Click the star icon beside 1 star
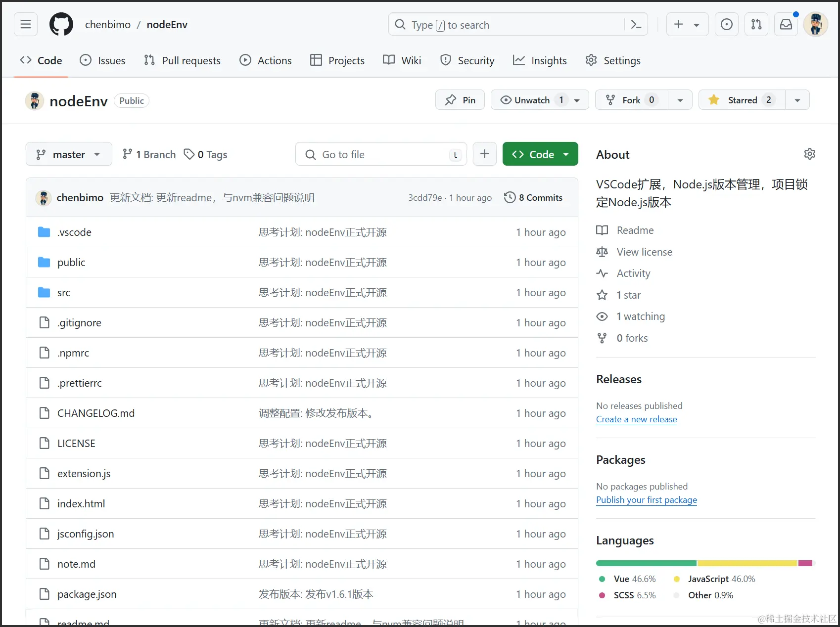The height and width of the screenshot is (627, 840). [602, 295]
